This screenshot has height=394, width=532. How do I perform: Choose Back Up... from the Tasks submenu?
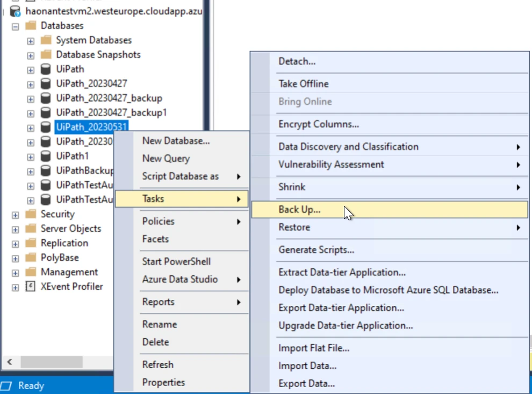[390, 210]
